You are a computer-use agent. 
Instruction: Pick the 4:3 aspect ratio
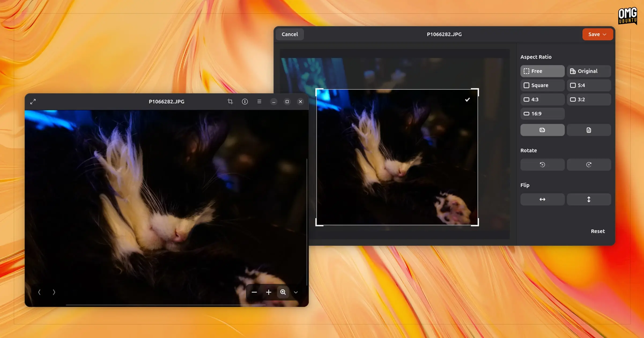tap(542, 99)
